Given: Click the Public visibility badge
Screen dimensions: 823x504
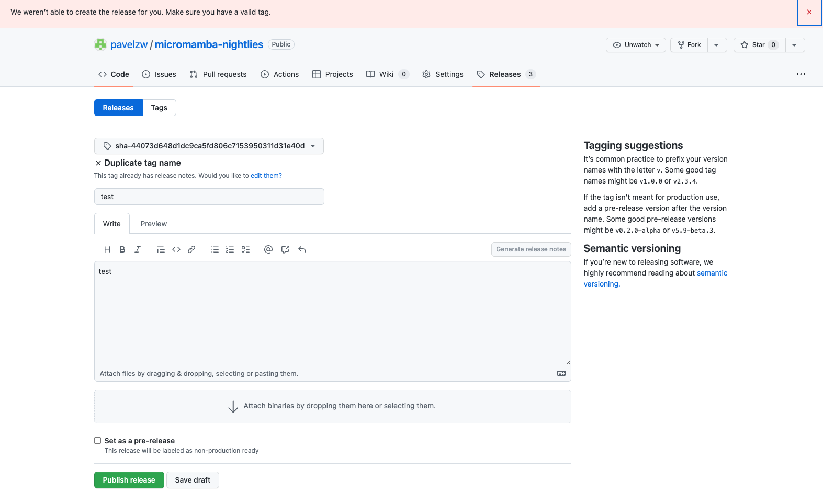Looking at the screenshot, I should coord(281,44).
